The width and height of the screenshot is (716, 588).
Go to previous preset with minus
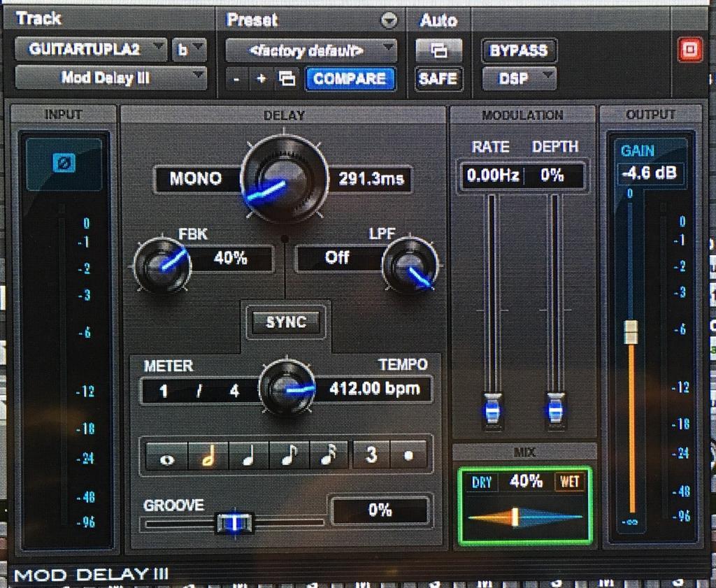tap(236, 80)
